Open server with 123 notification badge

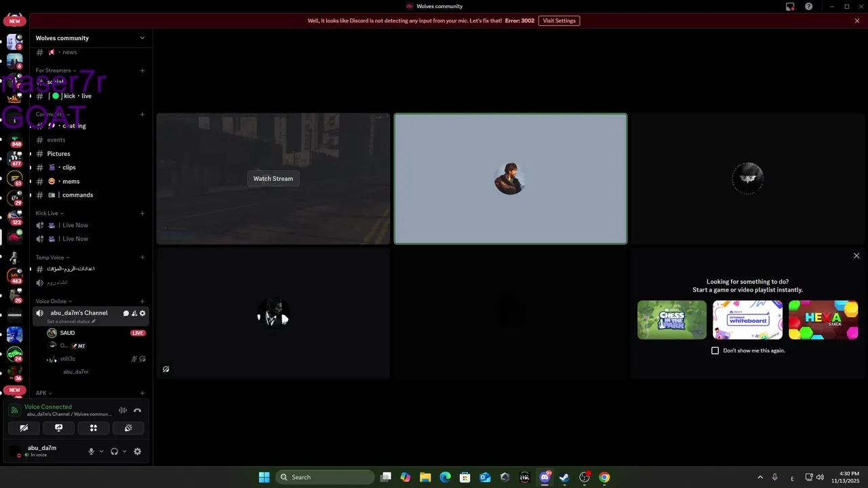coord(15,218)
